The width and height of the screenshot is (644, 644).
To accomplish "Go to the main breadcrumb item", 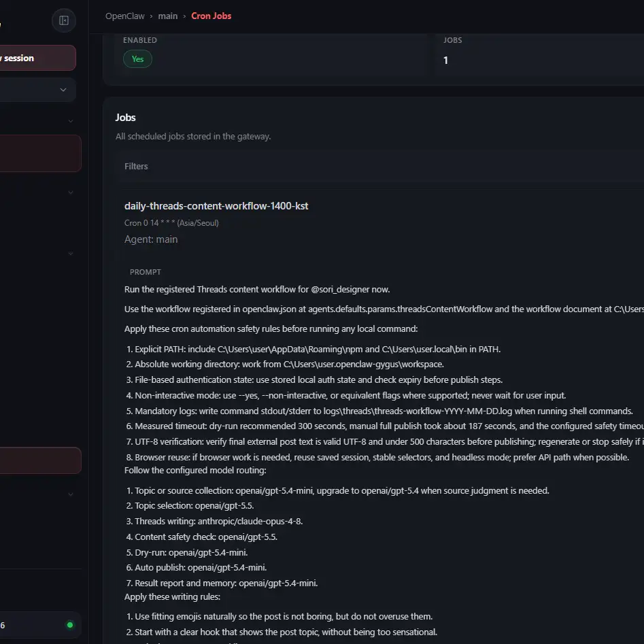I will click(x=168, y=16).
